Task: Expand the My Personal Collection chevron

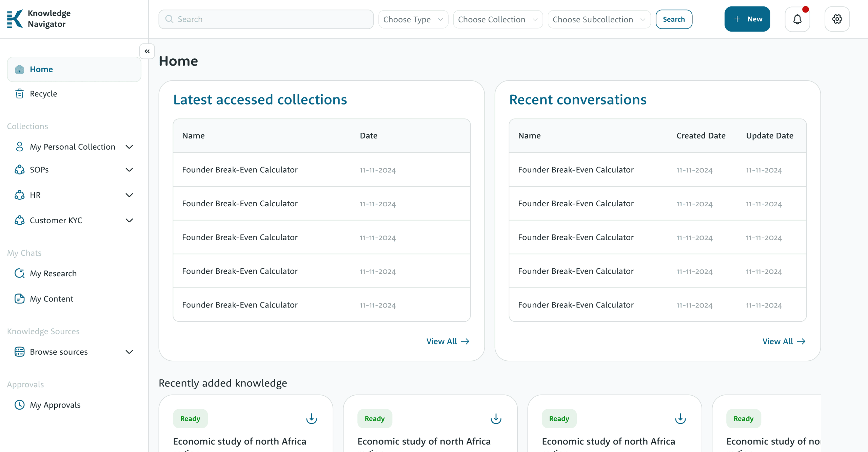Action: coord(129,147)
